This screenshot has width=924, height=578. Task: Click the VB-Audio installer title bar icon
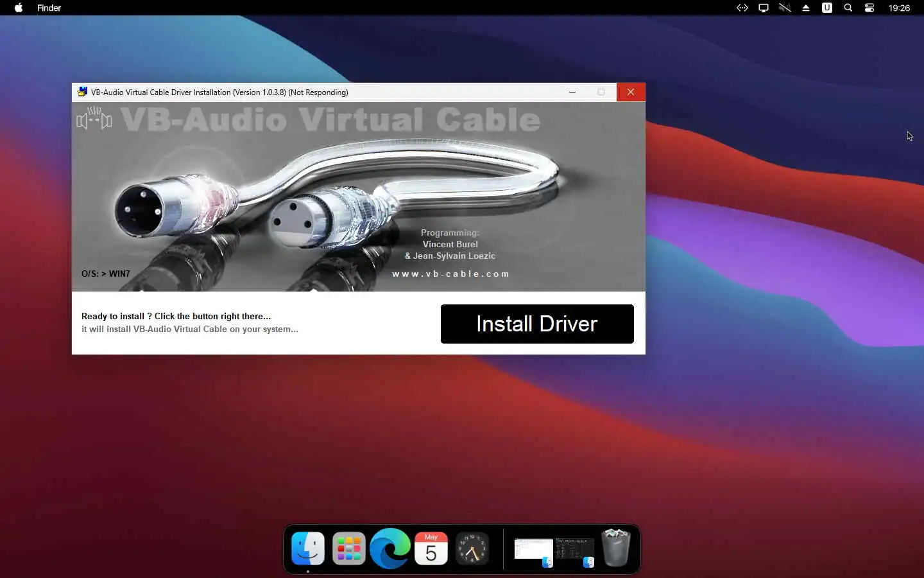(82, 92)
